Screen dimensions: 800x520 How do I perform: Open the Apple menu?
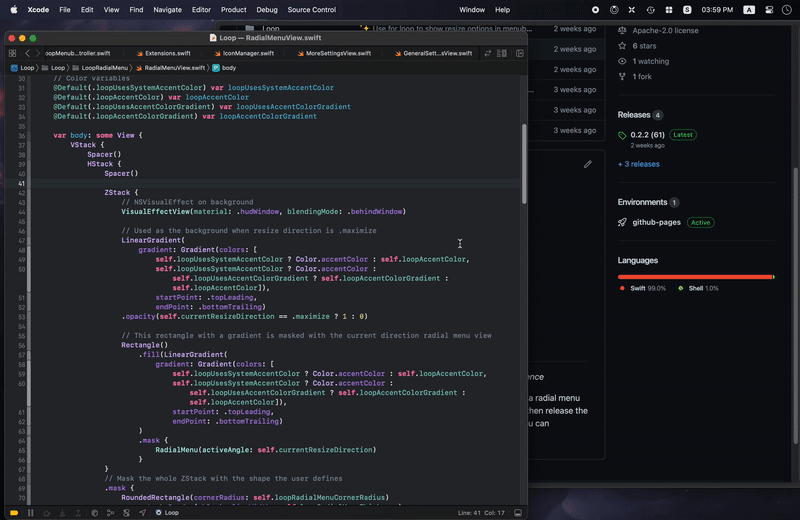(x=14, y=10)
